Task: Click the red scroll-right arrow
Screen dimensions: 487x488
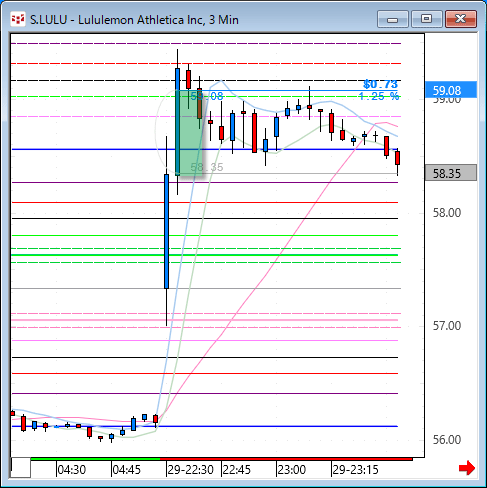Action: pos(467,468)
